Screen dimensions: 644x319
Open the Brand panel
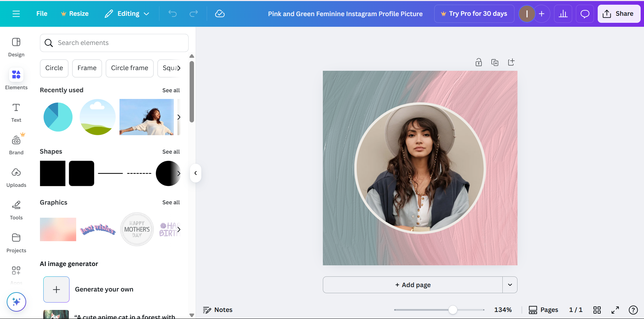(16, 144)
